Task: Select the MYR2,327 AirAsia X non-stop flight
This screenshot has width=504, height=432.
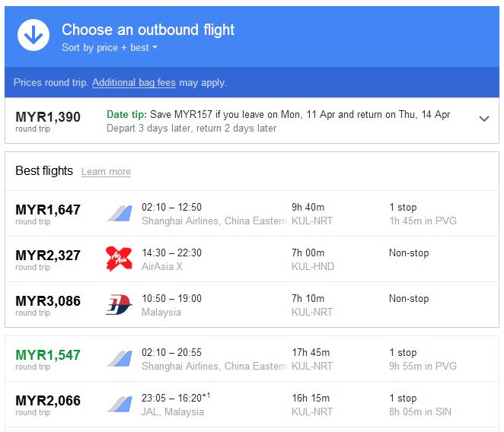Action: point(252,259)
